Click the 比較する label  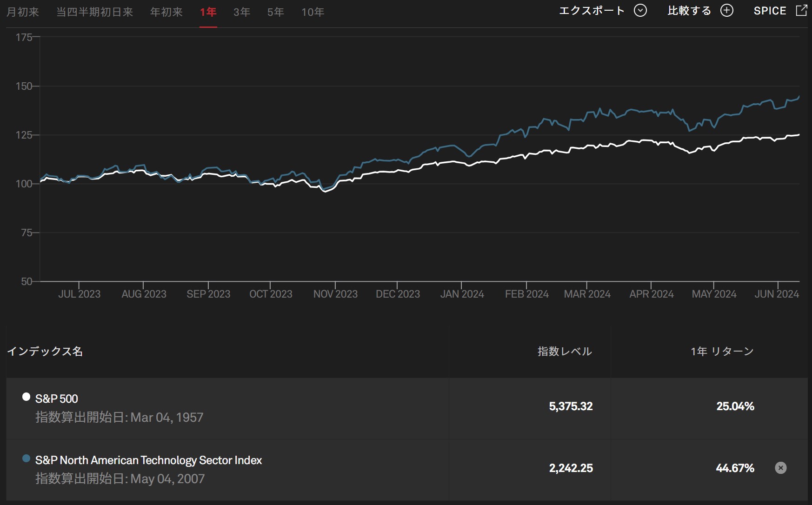click(x=689, y=11)
